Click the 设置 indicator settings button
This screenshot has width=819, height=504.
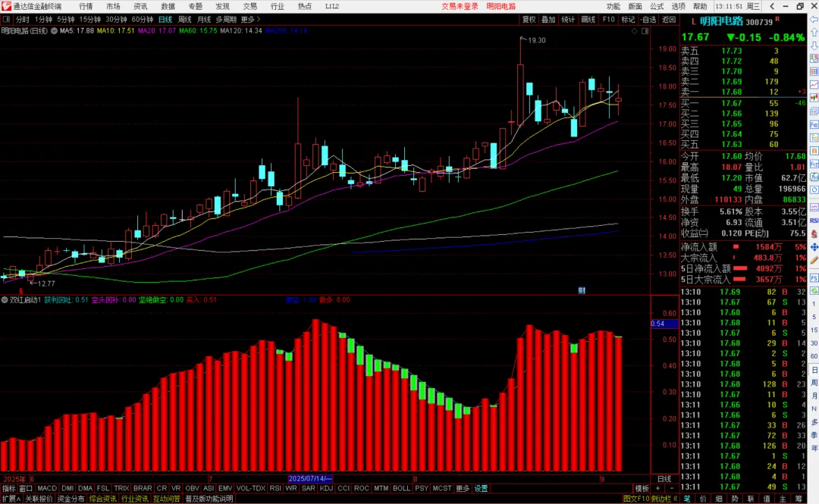pos(481,488)
